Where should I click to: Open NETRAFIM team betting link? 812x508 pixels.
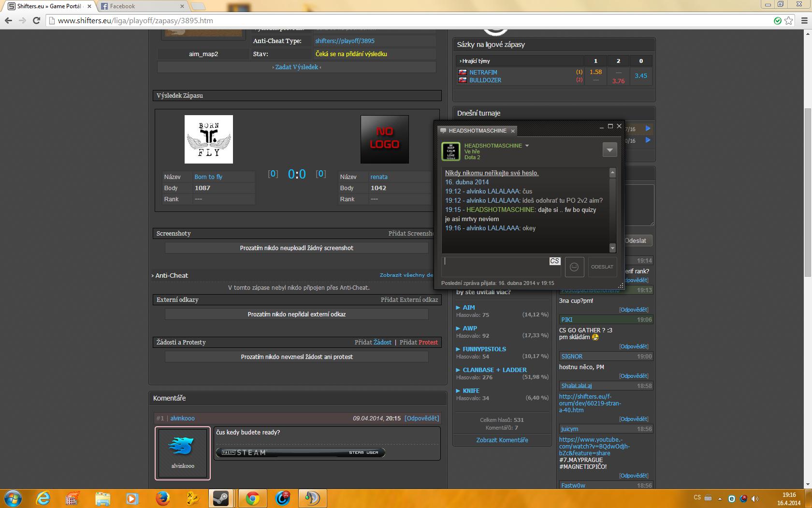coord(483,73)
